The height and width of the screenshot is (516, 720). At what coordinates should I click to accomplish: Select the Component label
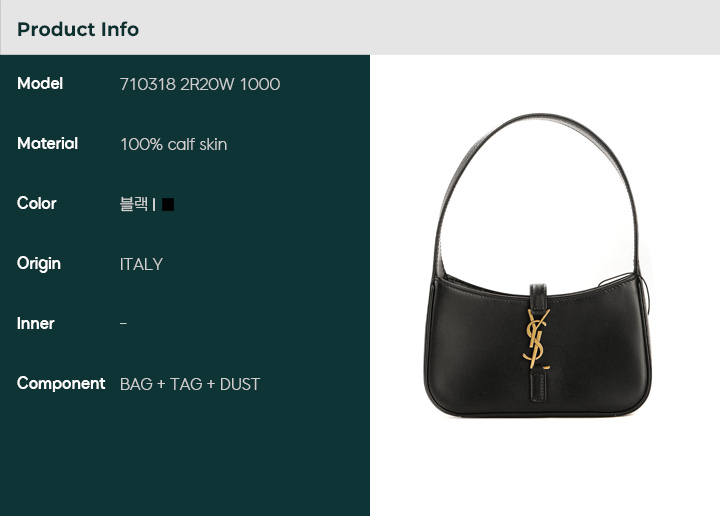pyautogui.click(x=61, y=383)
